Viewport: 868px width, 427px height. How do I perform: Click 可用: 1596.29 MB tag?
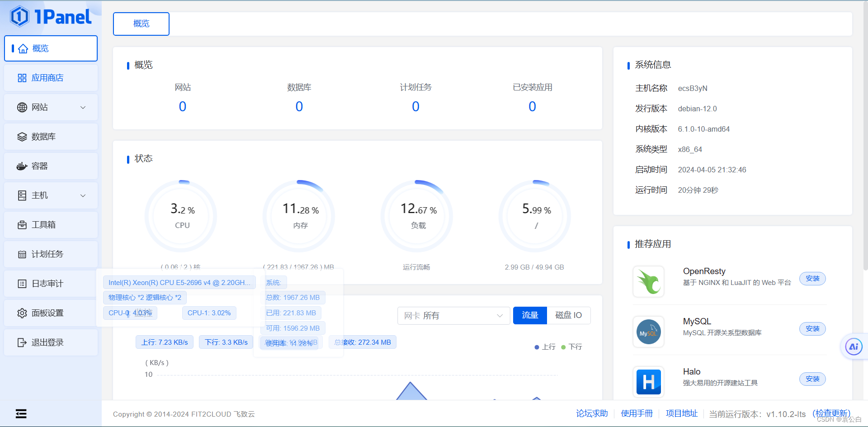coord(293,328)
